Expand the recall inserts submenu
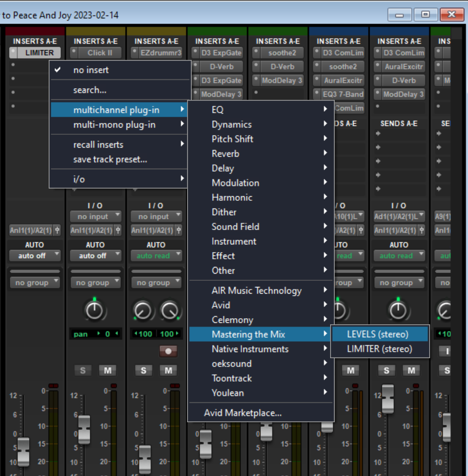Image resolution: width=468 pixels, height=476 pixels. (x=119, y=144)
